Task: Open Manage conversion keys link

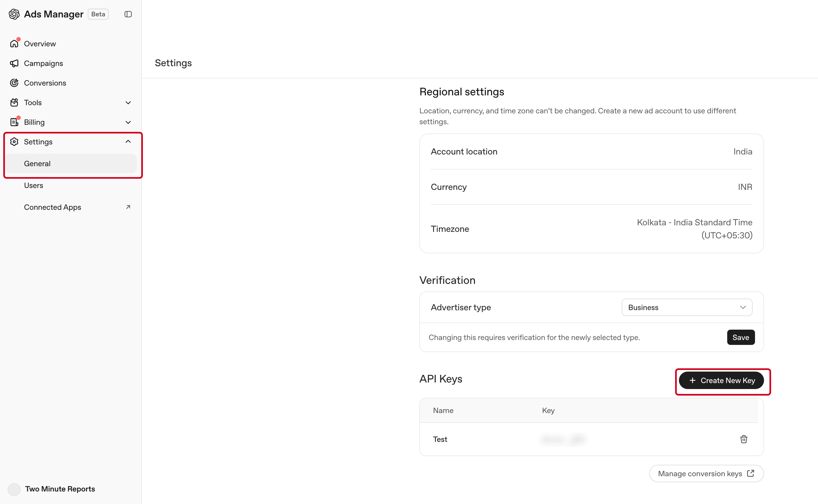Action: pos(706,474)
